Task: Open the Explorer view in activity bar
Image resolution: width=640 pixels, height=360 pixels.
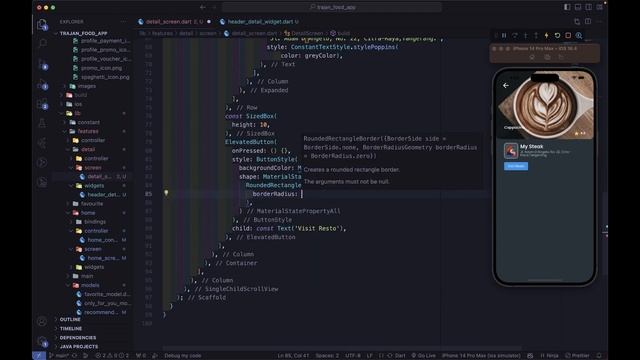Action: (42, 24)
